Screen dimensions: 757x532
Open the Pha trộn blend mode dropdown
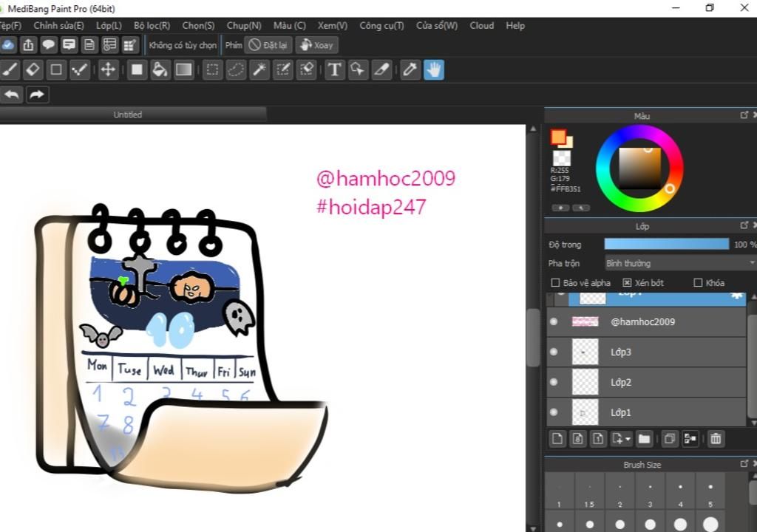coord(680,263)
